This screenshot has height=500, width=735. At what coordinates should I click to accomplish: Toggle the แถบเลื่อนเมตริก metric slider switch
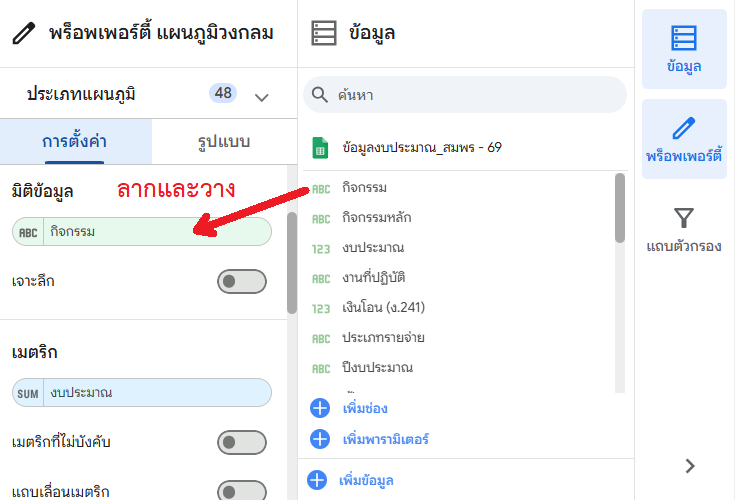[242, 490]
